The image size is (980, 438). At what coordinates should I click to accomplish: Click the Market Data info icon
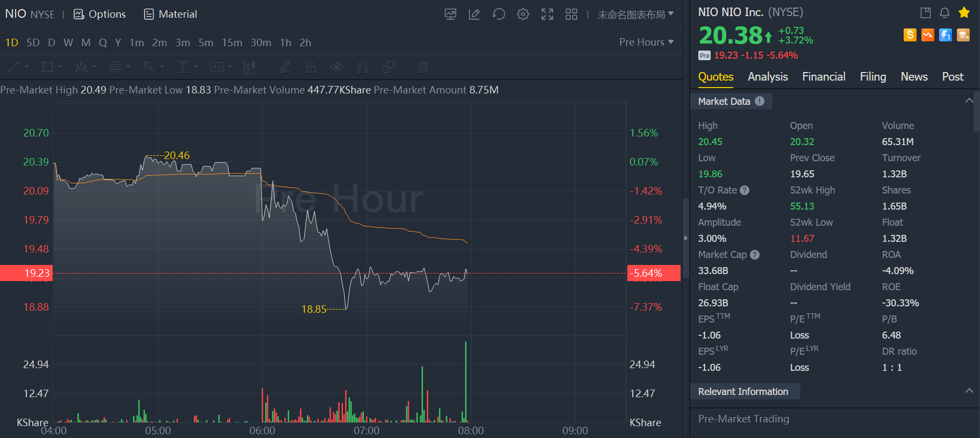tap(760, 101)
